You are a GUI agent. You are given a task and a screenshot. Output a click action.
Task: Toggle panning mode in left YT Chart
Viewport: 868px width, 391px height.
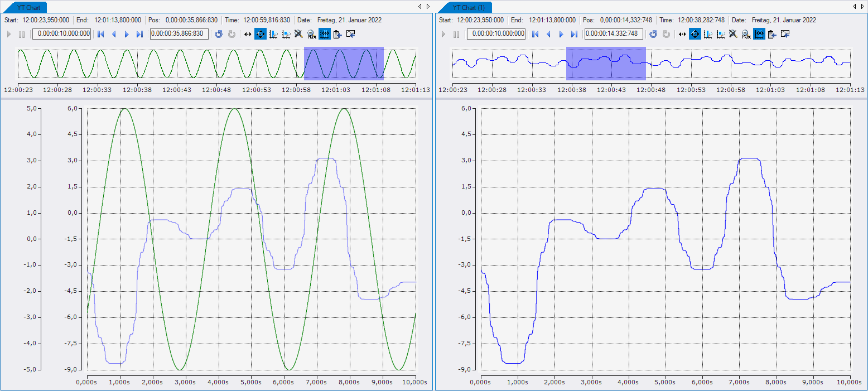(x=261, y=34)
